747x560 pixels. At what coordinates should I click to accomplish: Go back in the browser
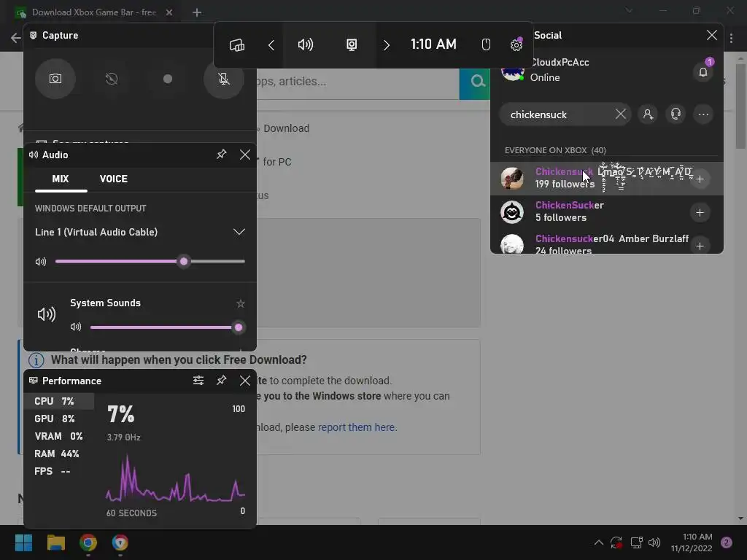[x=15, y=38]
